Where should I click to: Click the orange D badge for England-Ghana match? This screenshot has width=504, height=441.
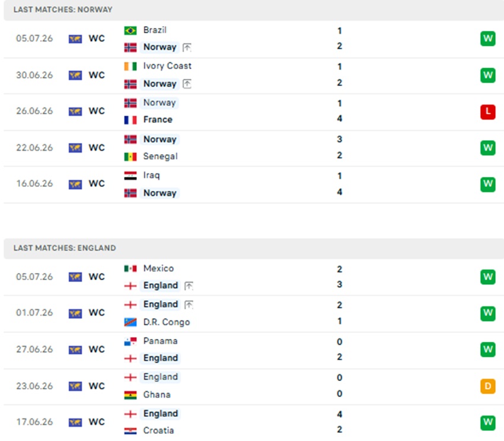pos(487,386)
